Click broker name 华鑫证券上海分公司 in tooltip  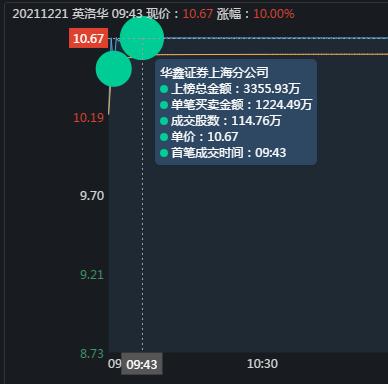[x=214, y=72]
